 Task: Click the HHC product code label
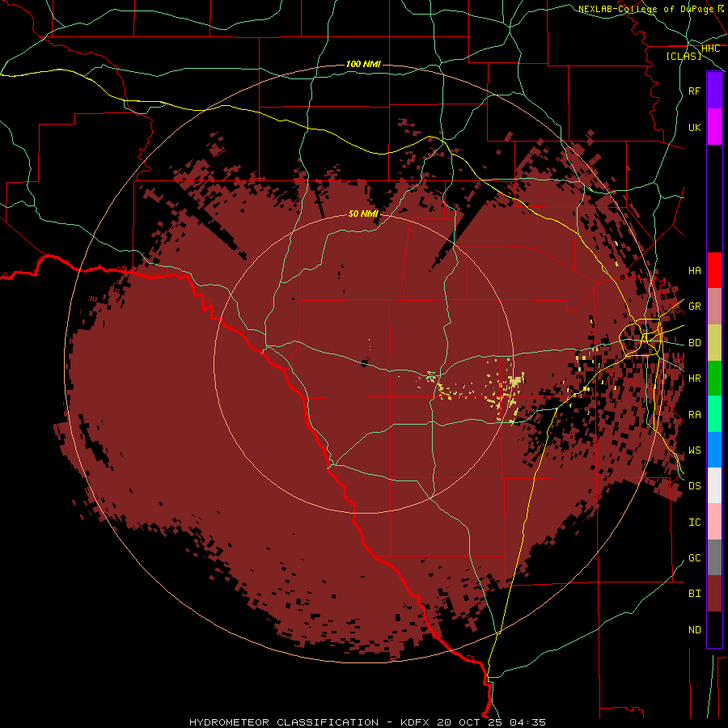pos(710,49)
